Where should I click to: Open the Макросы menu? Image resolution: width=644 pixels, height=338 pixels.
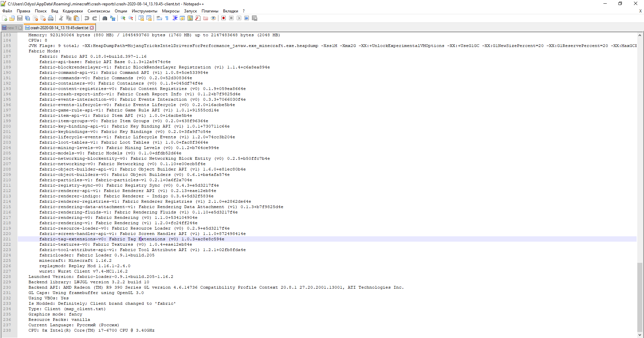tap(171, 11)
